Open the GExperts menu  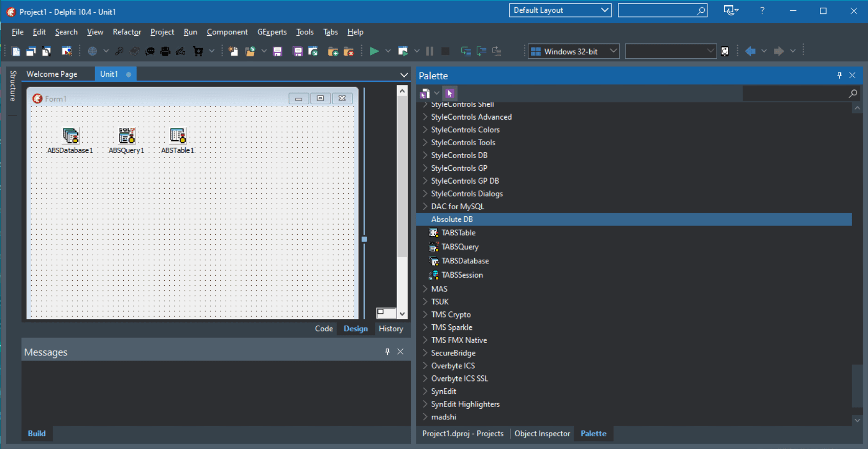(x=272, y=32)
